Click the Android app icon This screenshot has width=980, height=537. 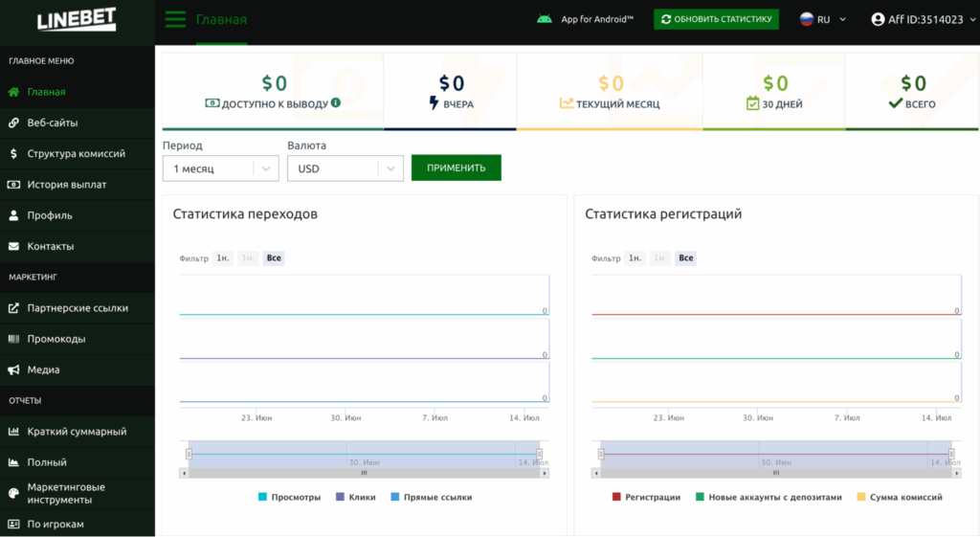pos(545,19)
